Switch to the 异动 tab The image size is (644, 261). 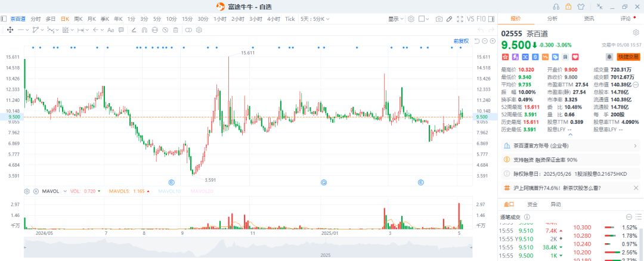tap(555, 204)
